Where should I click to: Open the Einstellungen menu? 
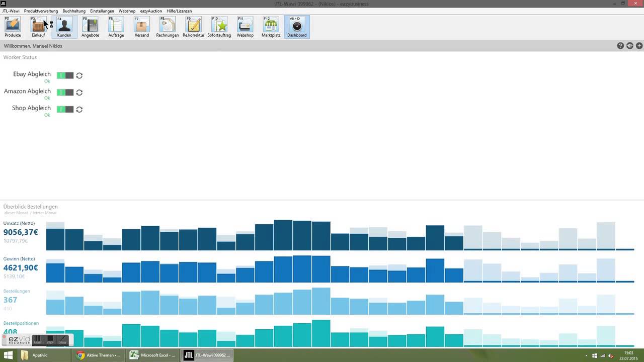point(102,11)
